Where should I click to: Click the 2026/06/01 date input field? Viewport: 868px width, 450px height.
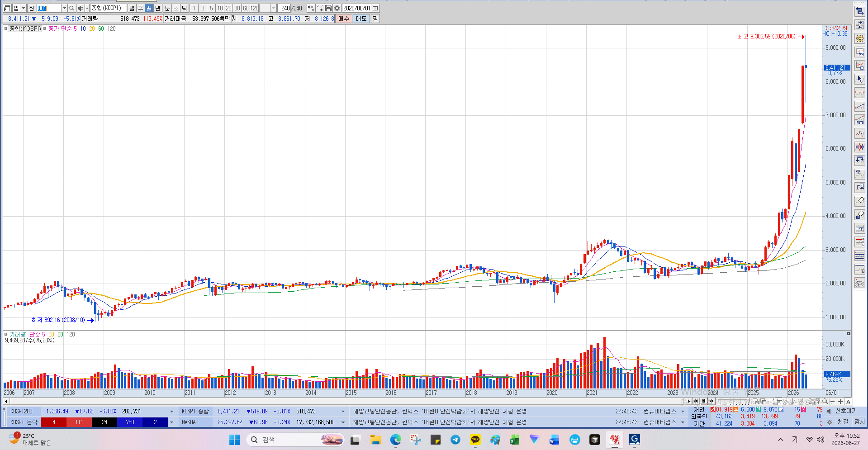(x=356, y=8)
